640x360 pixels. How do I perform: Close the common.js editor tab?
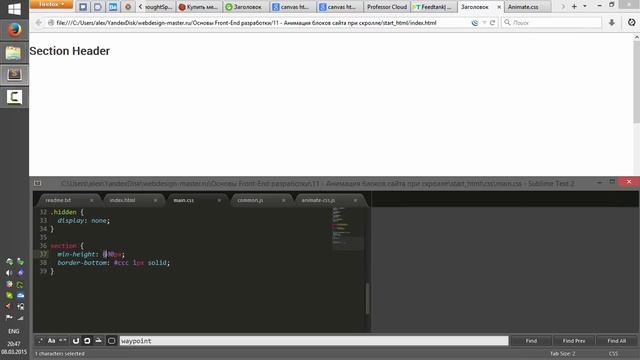[284, 200]
